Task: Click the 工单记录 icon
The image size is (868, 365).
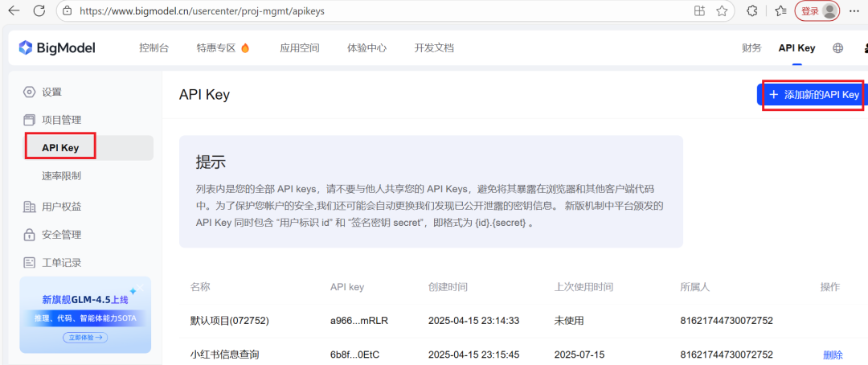Action: [x=29, y=263]
